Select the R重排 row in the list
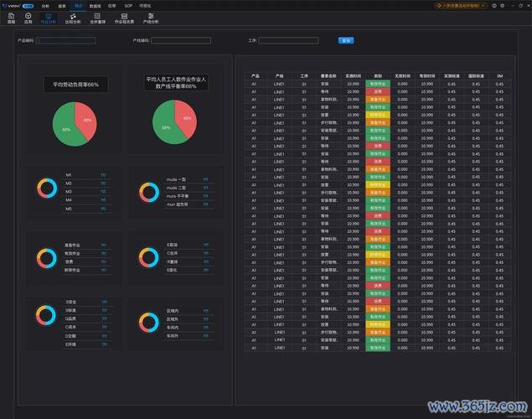The width and height of the screenshot is (532, 419). tap(189, 262)
